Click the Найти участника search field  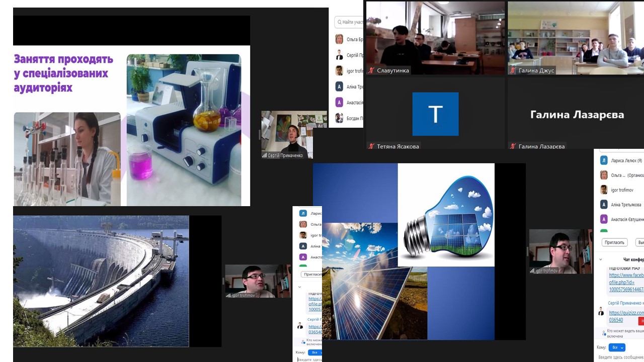pos(352,22)
